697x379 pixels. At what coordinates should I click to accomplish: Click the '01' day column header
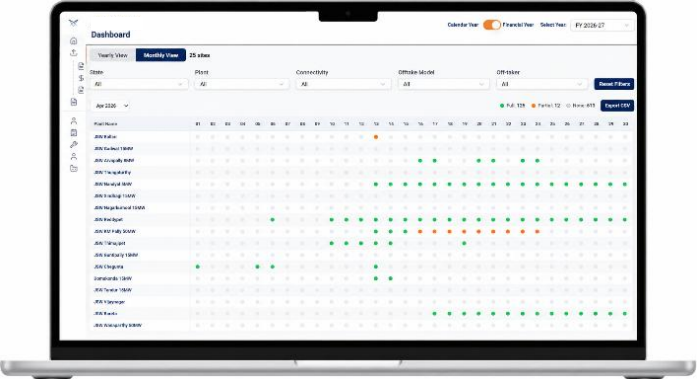[x=198, y=124]
